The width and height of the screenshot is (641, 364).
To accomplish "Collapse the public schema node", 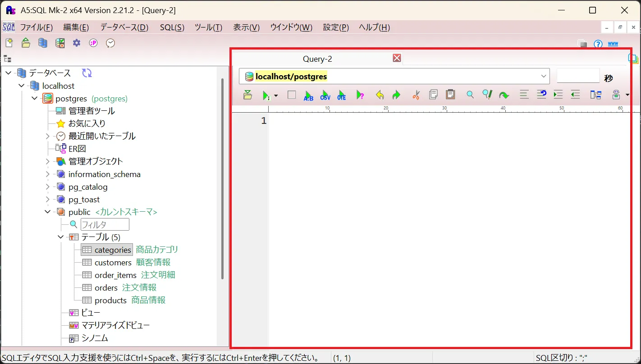I will point(48,212).
